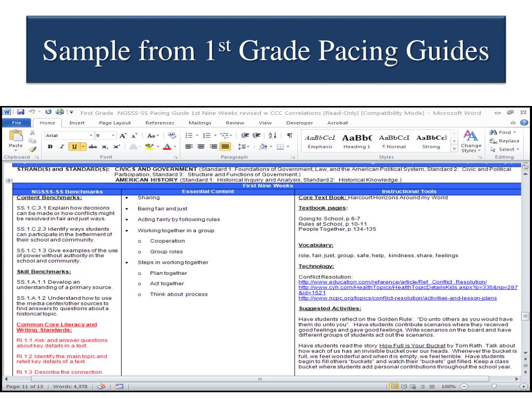Open the Arial font name dropdown
The width and height of the screenshot is (532, 399).
(x=91, y=136)
